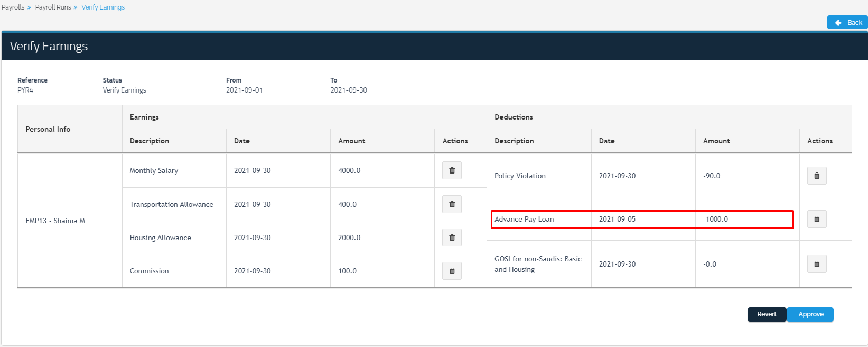The width and height of the screenshot is (868, 347).
Task: Remove the Advance Pay Loan deduction
Action: pyautogui.click(x=816, y=219)
